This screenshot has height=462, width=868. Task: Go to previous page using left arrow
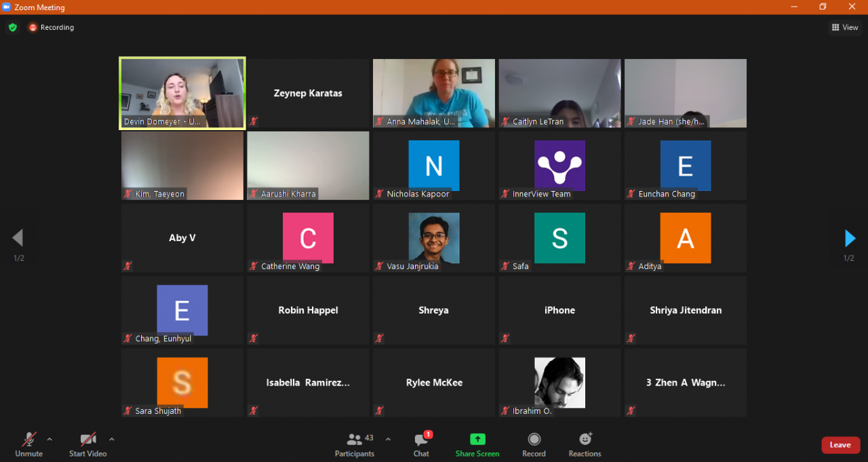point(18,238)
